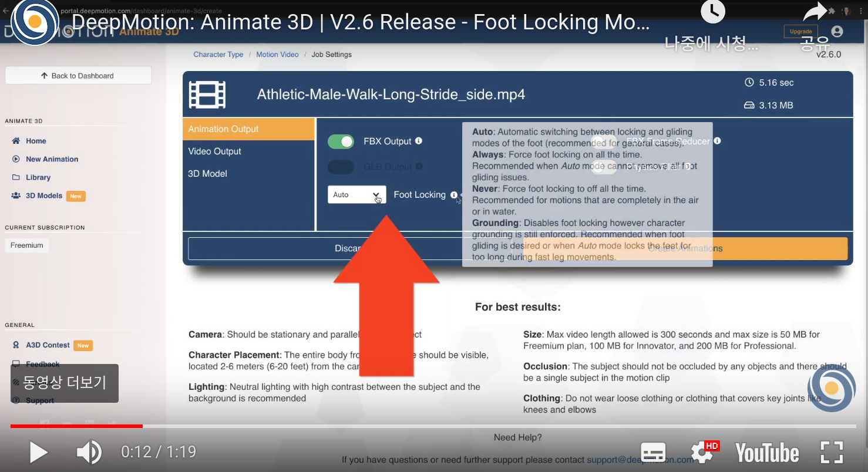The image size is (868, 472).
Task: Click the Job Settings breadcrumb text
Action: pyautogui.click(x=331, y=55)
